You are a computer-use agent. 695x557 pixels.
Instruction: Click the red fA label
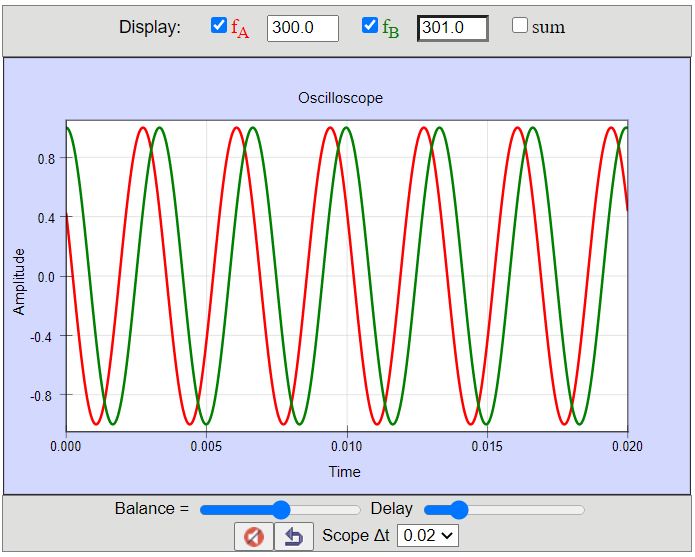240,28
